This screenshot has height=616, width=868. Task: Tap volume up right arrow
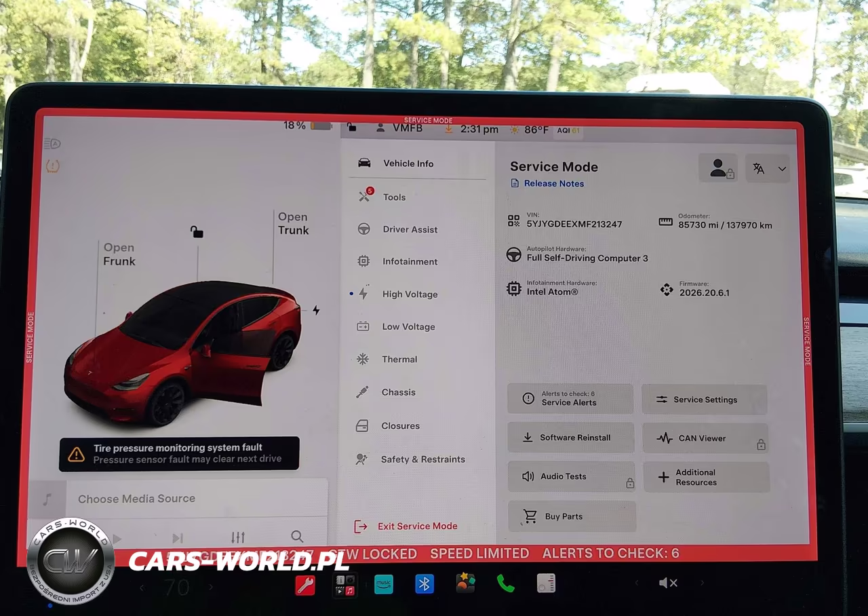point(702,583)
